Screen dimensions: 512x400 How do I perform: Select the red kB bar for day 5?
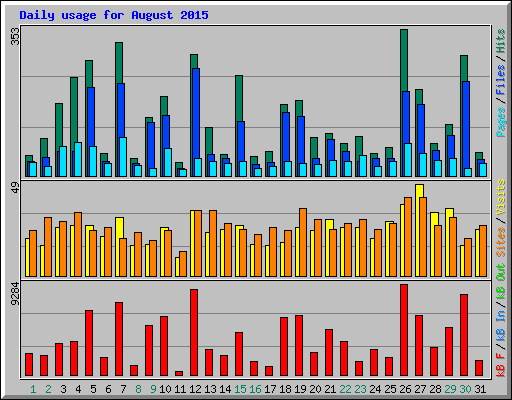[x=89, y=343]
